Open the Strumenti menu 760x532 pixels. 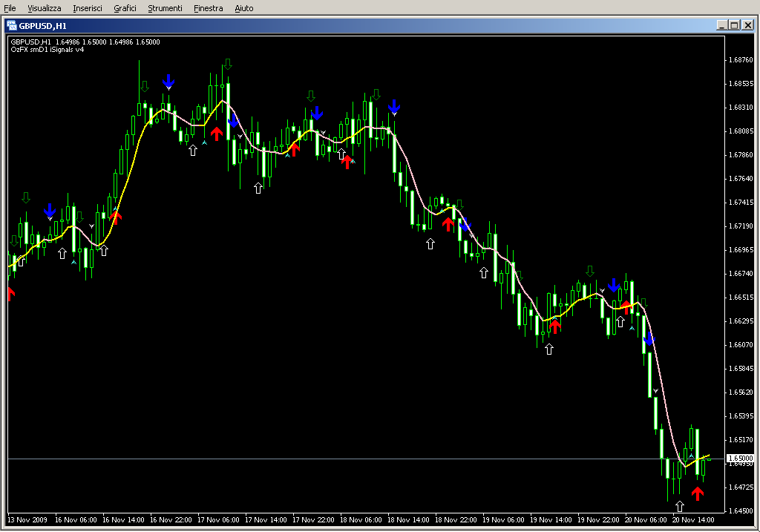click(165, 8)
